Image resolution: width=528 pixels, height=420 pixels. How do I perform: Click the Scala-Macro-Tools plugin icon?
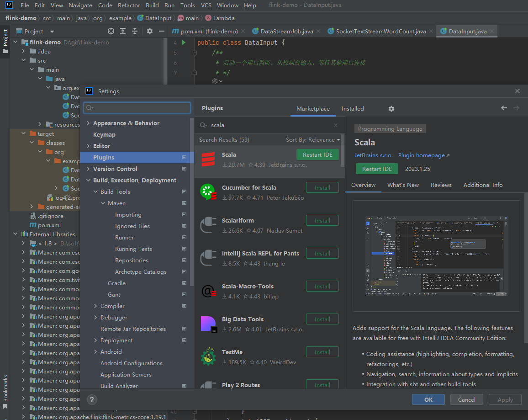pyautogui.click(x=208, y=291)
